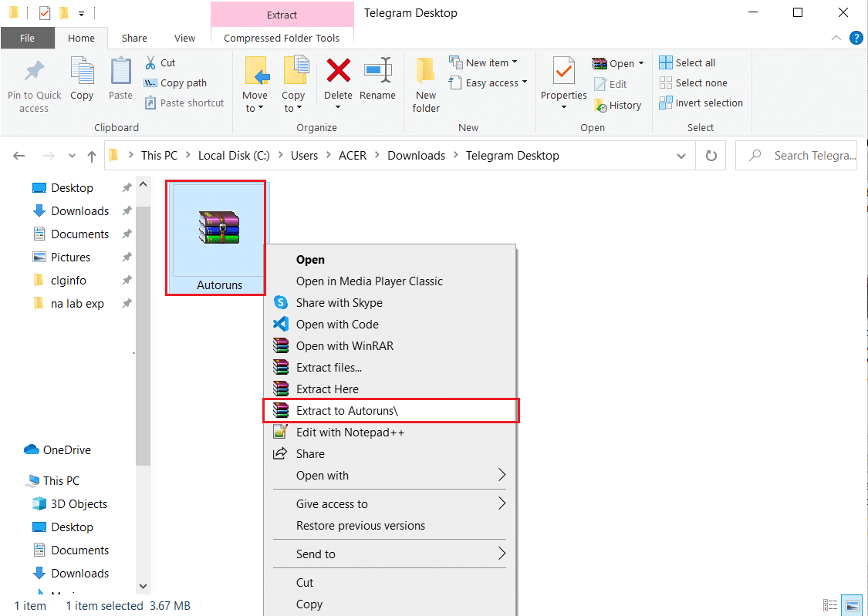Open the dropdown arrow next to Open
The image size is (868, 616).
[x=640, y=62]
